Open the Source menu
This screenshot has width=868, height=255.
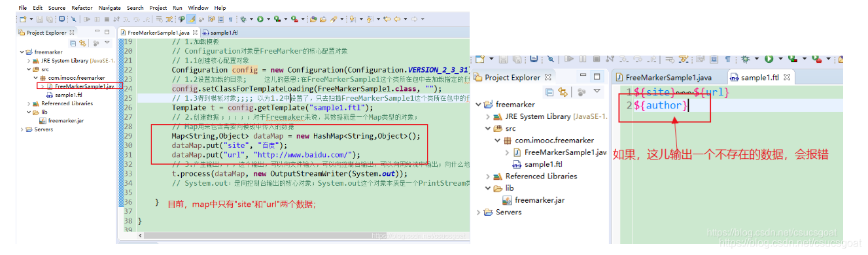[57, 8]
